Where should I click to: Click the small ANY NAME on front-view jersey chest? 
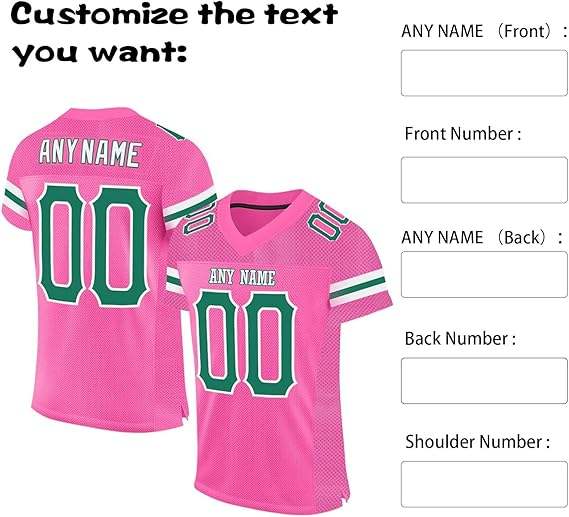click(242, 278)
